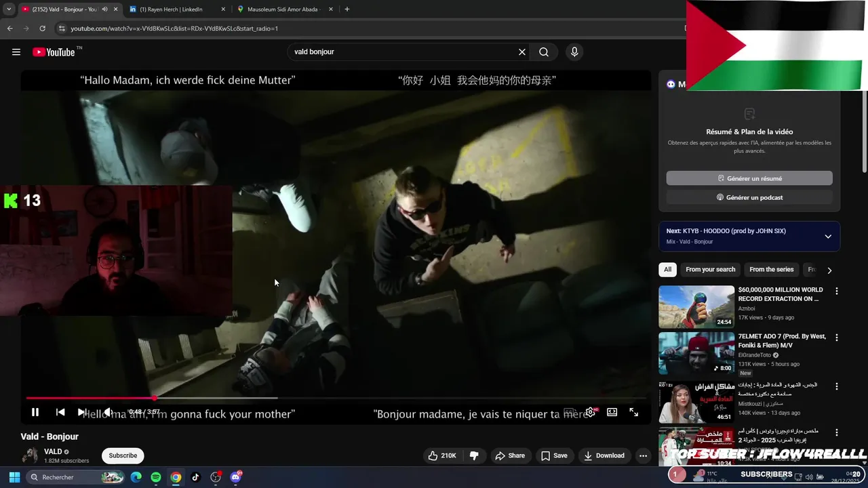Open the Aznboi channel link
Screen dimensions: 868x488
coord(748,308)
